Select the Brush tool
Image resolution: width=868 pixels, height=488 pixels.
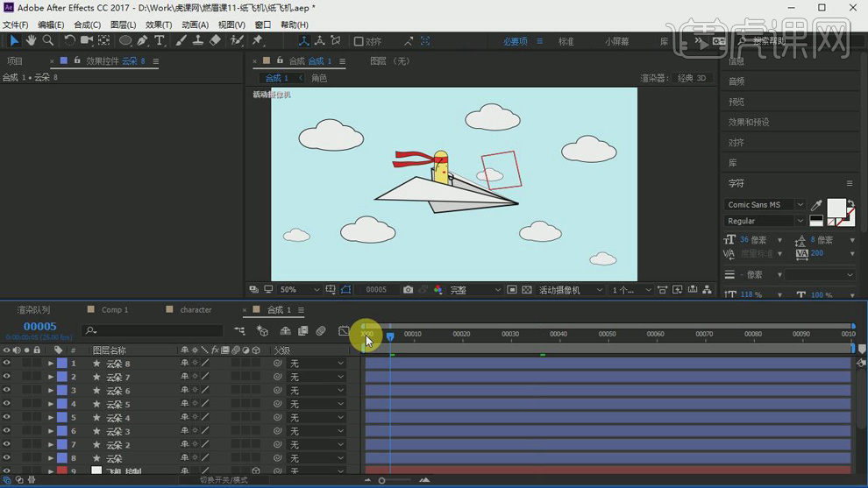181,40
